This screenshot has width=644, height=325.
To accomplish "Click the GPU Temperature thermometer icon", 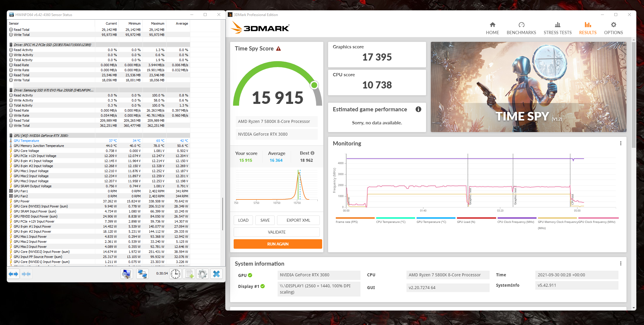I will (11, 141).
